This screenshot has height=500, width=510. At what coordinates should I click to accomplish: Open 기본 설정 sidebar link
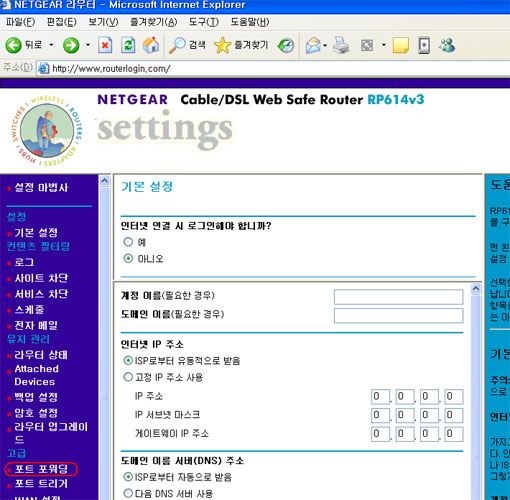[36, 233]
